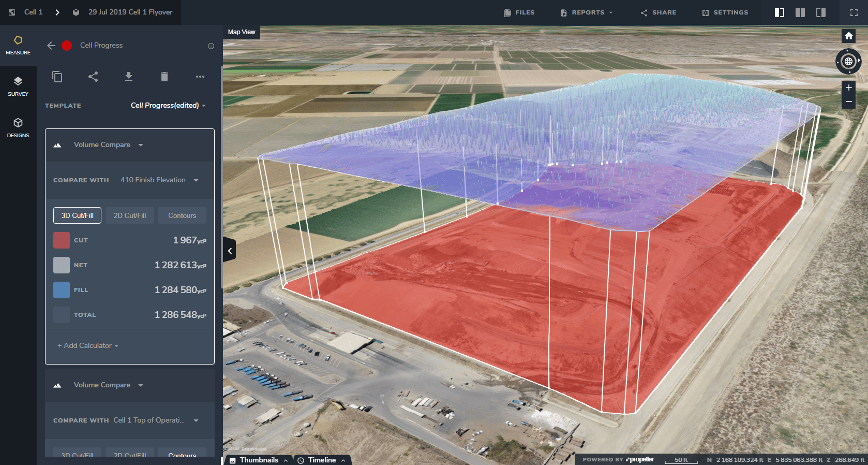Open the Cell Progress(edited) template dropdown

pyautogui.click(x=168, y=106)
